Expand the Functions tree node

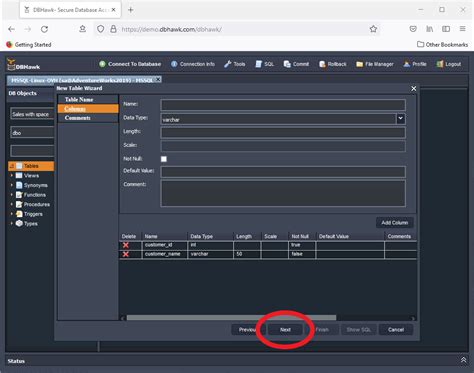12,195
